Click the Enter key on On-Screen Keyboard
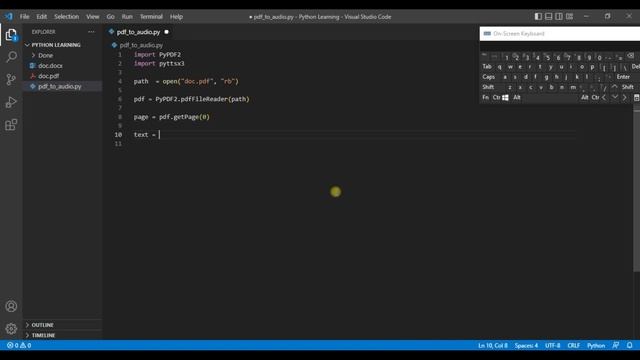 tap(623, 77)
